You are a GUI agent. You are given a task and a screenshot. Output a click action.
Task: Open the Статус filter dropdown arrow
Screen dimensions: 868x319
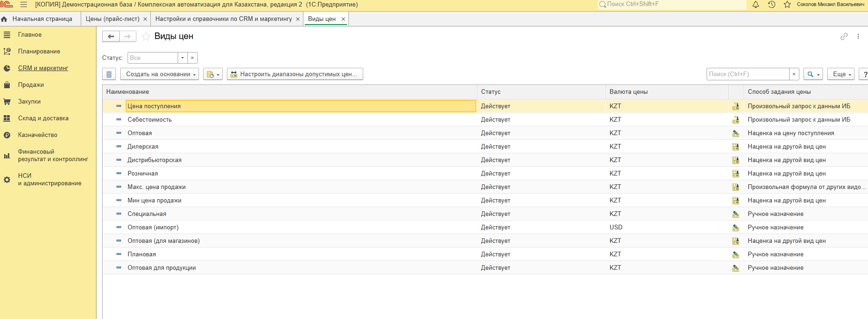[182, 58]
